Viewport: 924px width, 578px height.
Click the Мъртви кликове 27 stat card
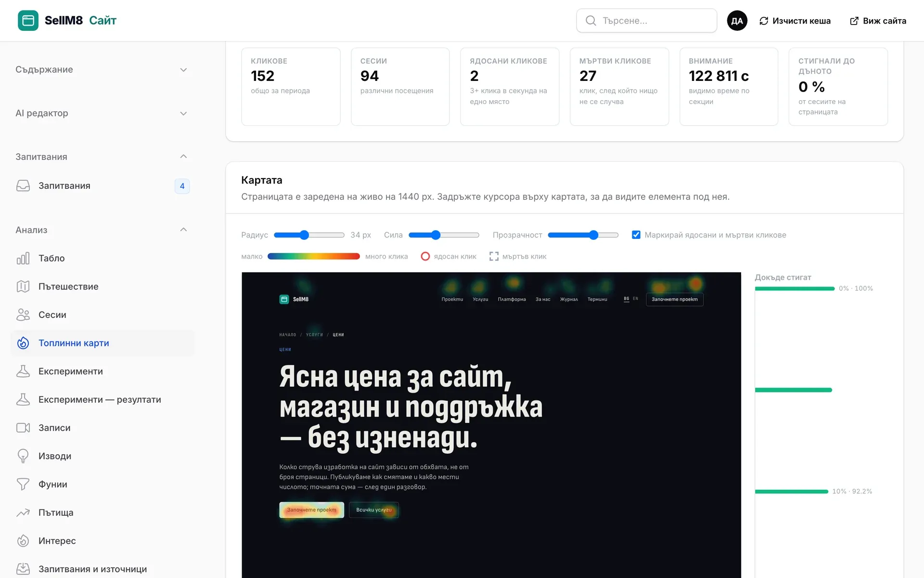click(619, 87)
